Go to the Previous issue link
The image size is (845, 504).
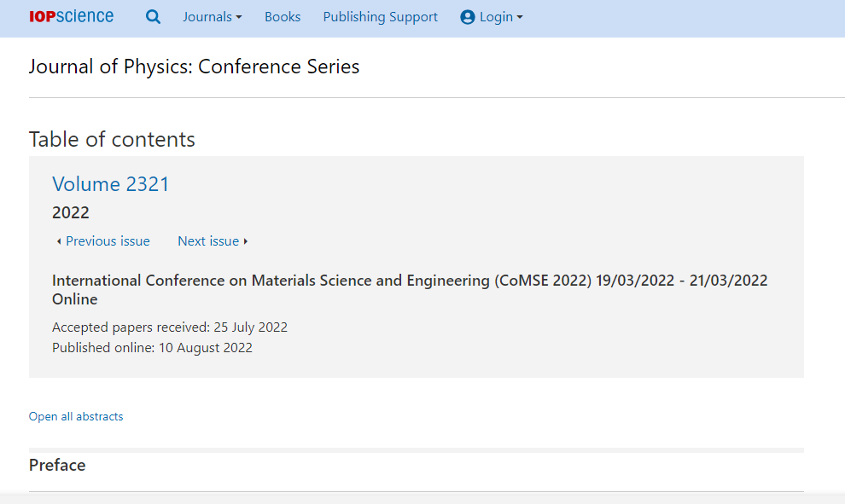108,241
